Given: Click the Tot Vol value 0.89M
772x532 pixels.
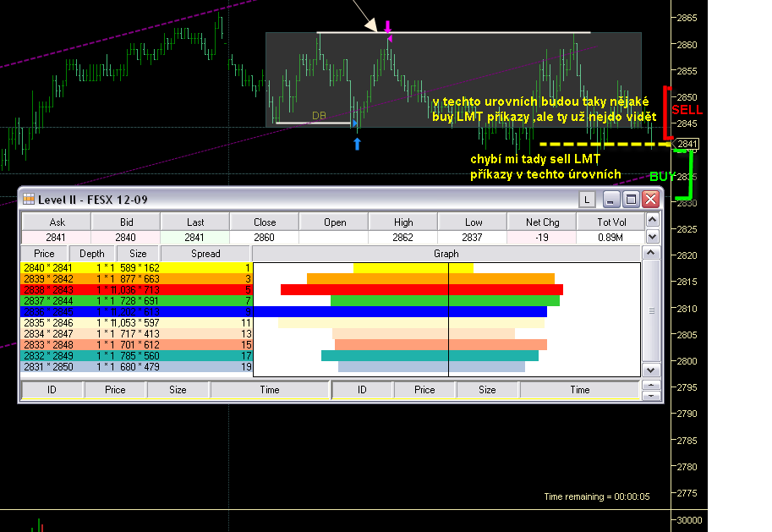Looking at the screenshot, I should [x=610, y=238].
